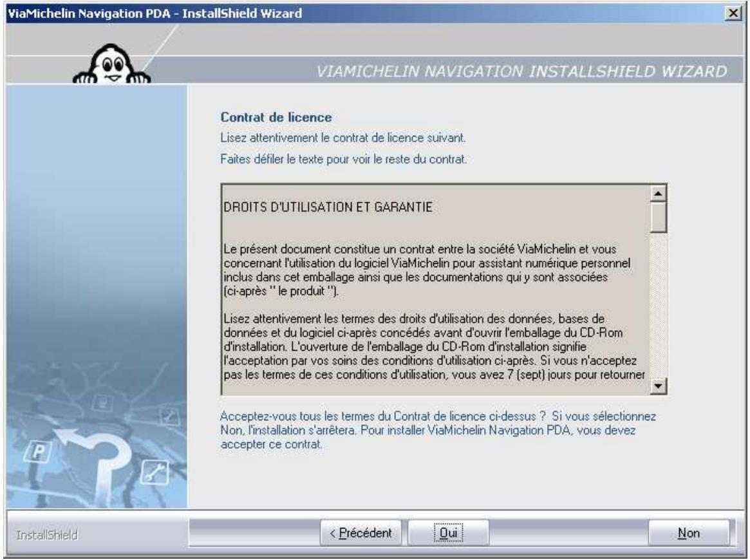The height and width of the screenshot is (560, 750).
Task: Click the Oui button to accept license
Action: (x=448, y=533)
